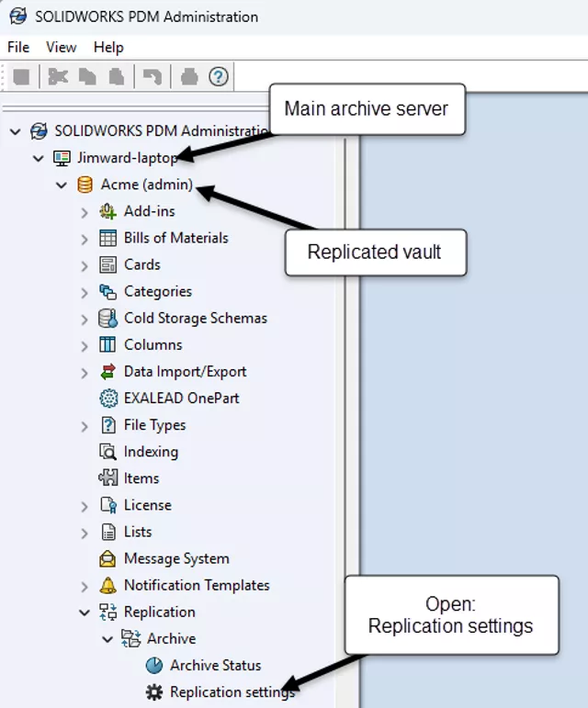Click the Copy toolbar icon
The image size is (588, 708).
pos(87,77)
